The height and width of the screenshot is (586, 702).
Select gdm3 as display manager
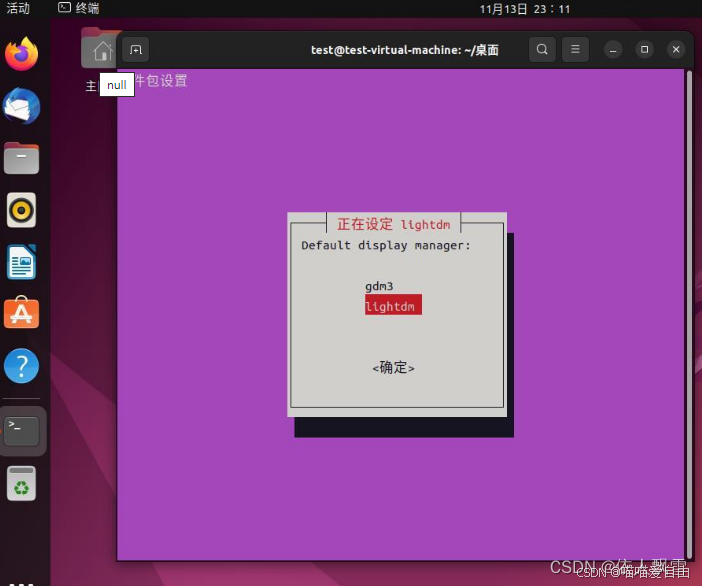point(379,286)
